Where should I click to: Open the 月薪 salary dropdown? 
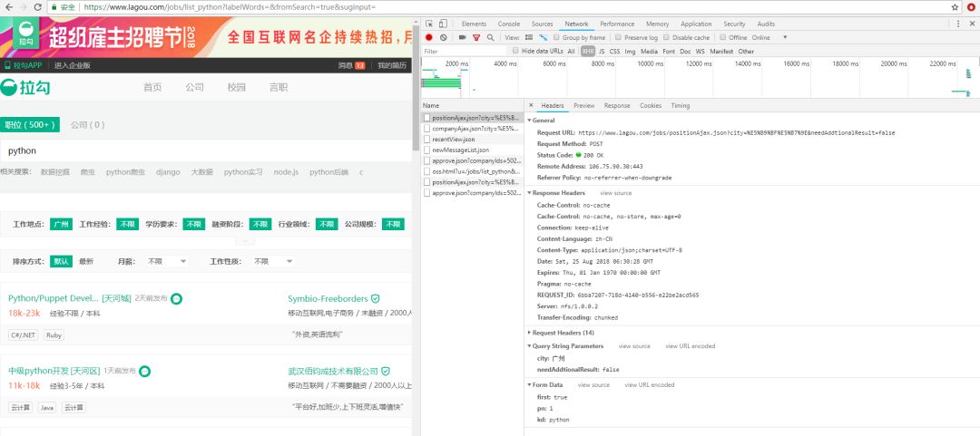pos(167,261)
